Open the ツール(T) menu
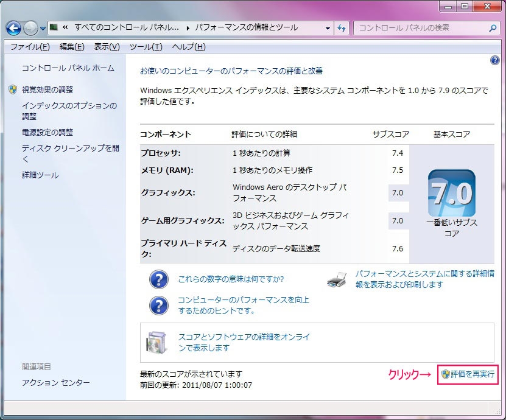 [x=146, y=47]
